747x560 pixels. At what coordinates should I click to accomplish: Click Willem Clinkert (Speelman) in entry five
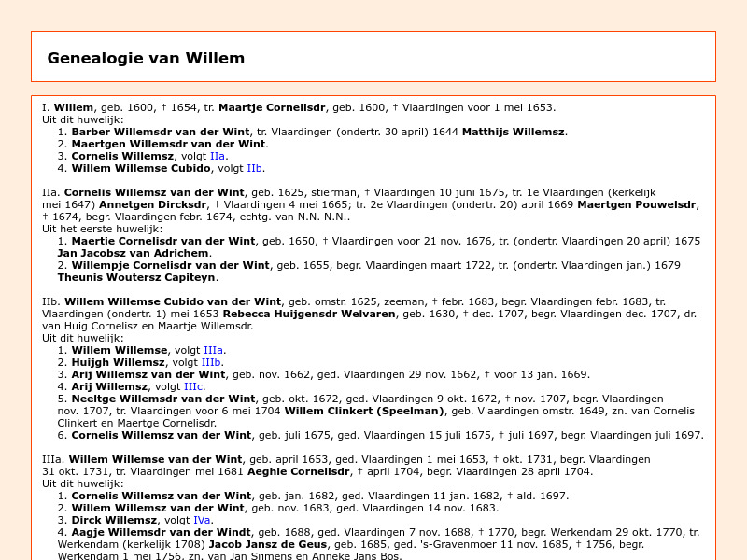[363, 411]
